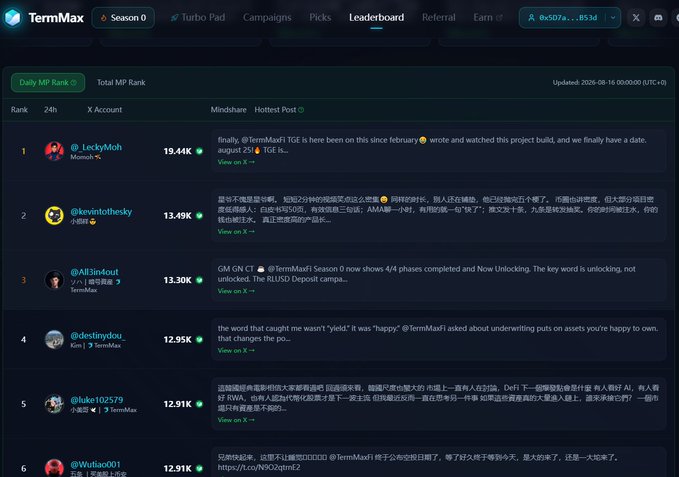Click the Hottest Post info icon
This screenshot has height=477, width=679.
301,110
